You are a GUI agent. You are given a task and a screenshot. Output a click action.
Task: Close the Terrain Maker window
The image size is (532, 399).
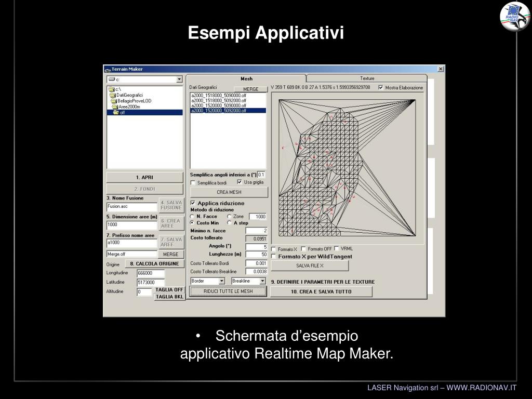[441, 69]
